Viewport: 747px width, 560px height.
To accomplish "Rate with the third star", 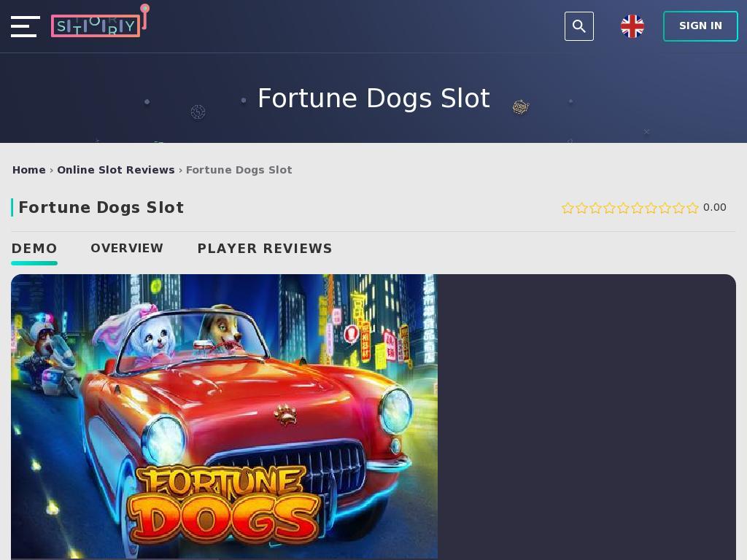I will (x=595, y=208).
